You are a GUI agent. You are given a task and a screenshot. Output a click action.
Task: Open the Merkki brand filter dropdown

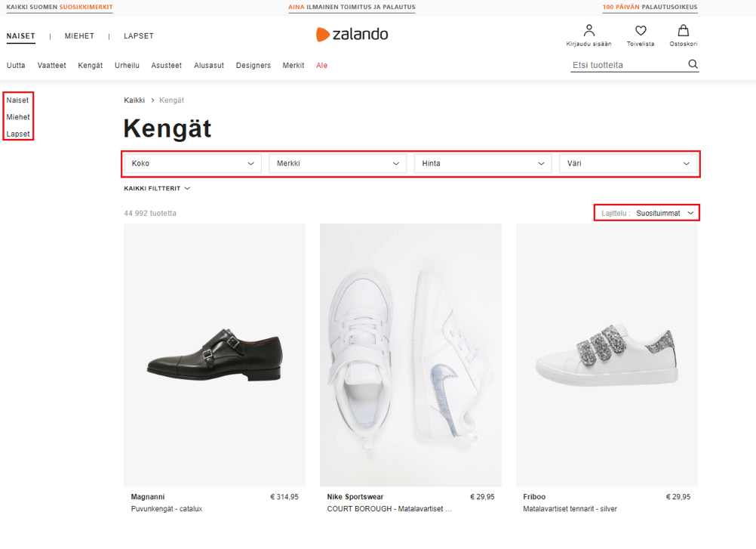click(x=338, y=164)
